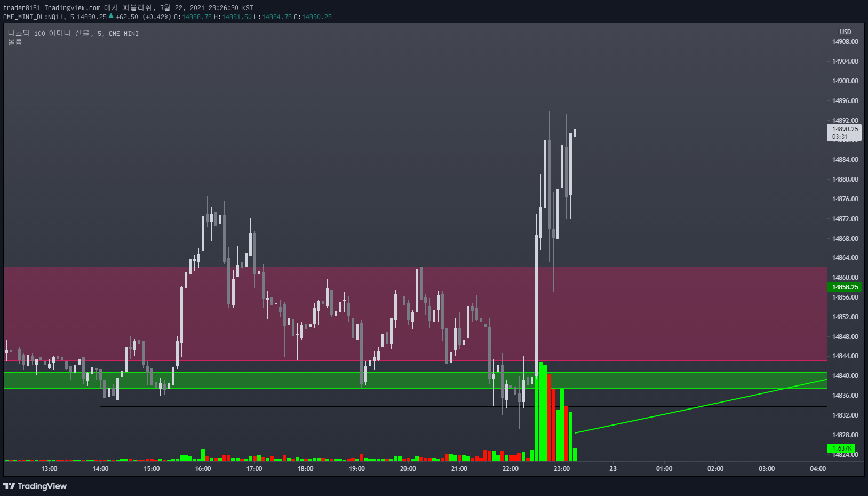Screen dimensions: 868x496
Task: Click the 18:00 time axis label
Action: coord(305,469)
